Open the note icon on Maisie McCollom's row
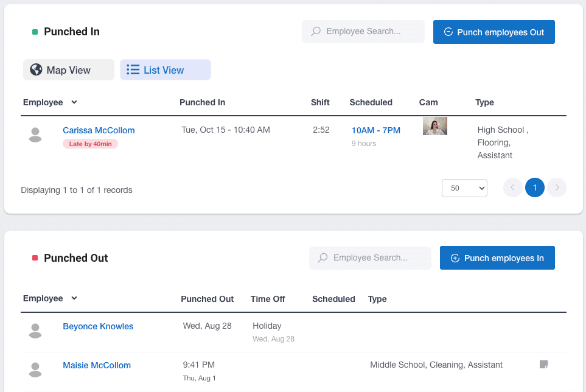586x392 pixels. point(544,365)
